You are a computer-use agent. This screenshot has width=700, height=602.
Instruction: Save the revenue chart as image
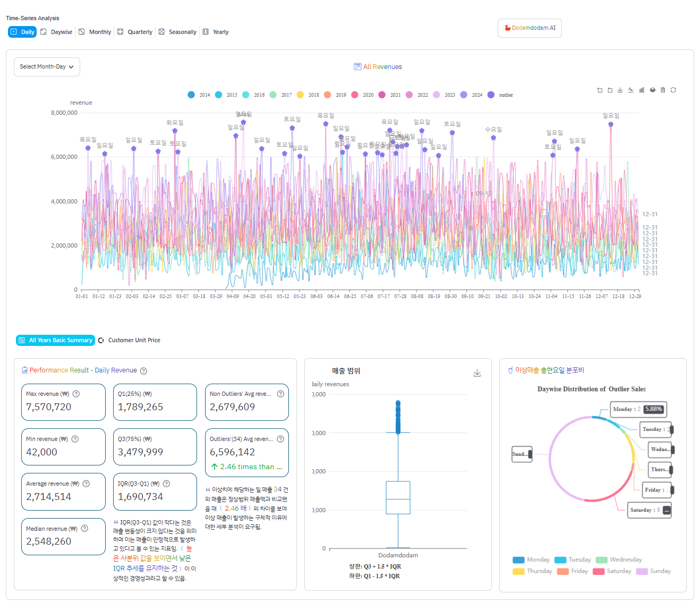click(620, 90)
